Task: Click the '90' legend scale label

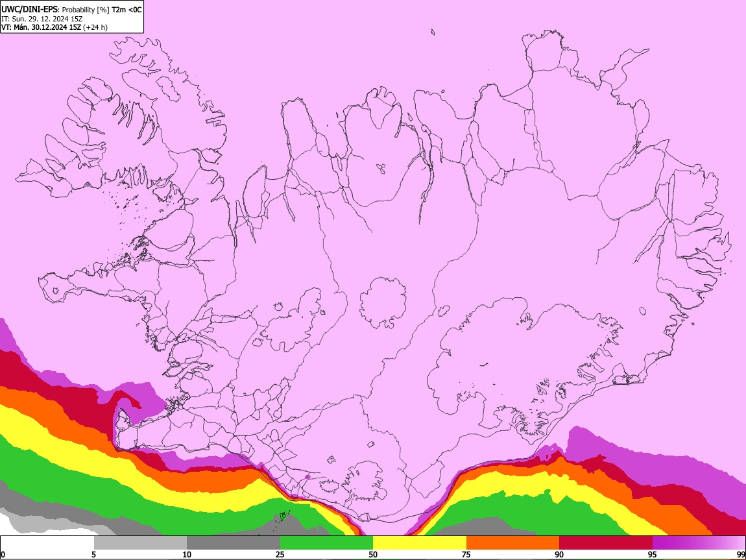Action: coord(559,555)
